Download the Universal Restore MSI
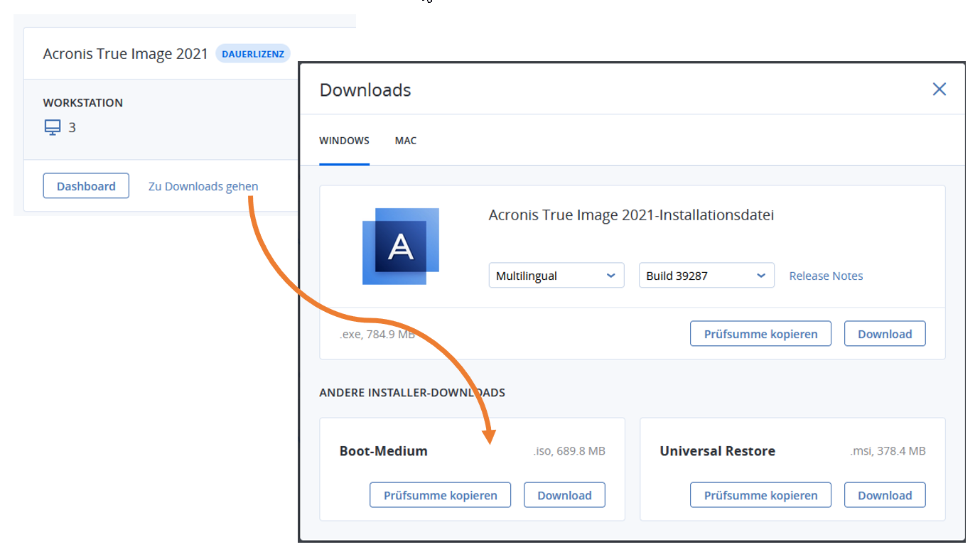Image resolution: width=980 pixels, height=547 pixels. pos(885,495)
